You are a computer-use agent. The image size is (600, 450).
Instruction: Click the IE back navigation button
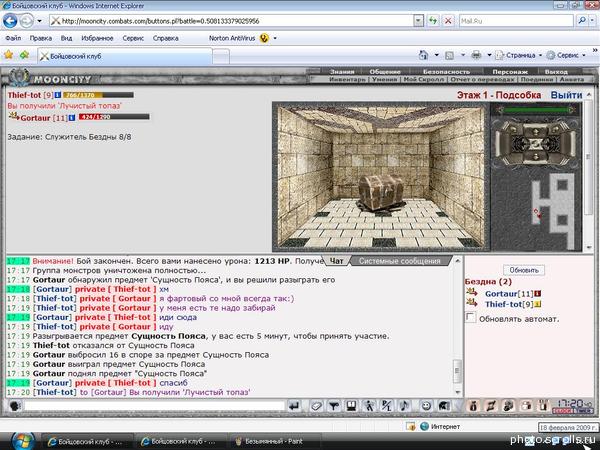click(x=10, y=21)
